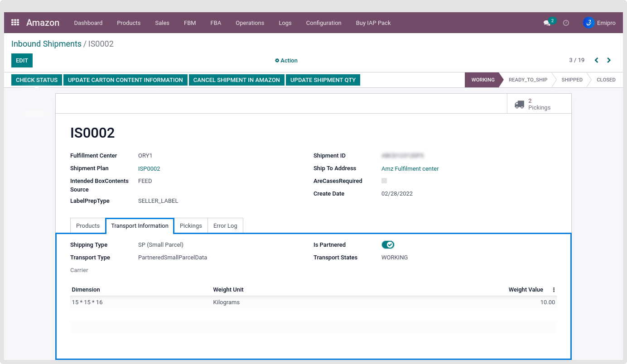Image resolution: width=627 pixels, height=364 pixels.
Task: Open column options kebab icon
Action: click(554, 290)
